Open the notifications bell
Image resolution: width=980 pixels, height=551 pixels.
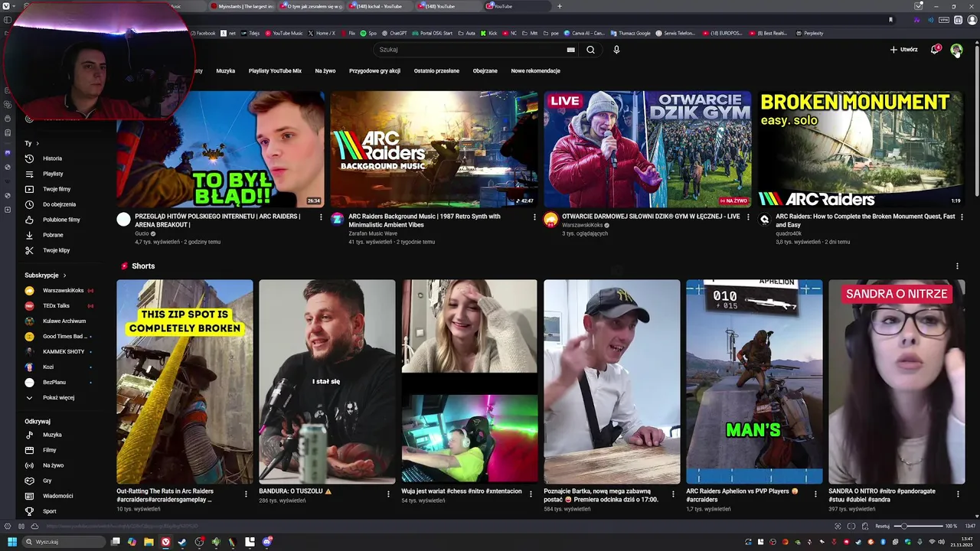point(935,50)
